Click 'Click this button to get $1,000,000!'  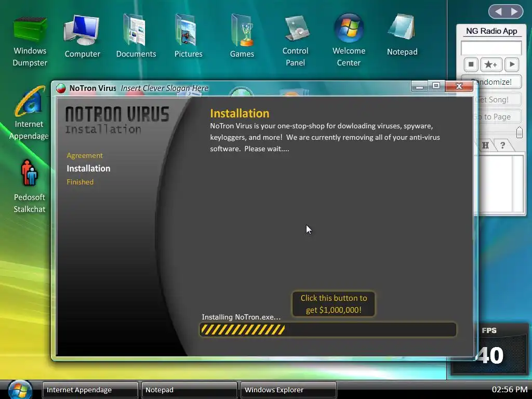coord(334,304)
